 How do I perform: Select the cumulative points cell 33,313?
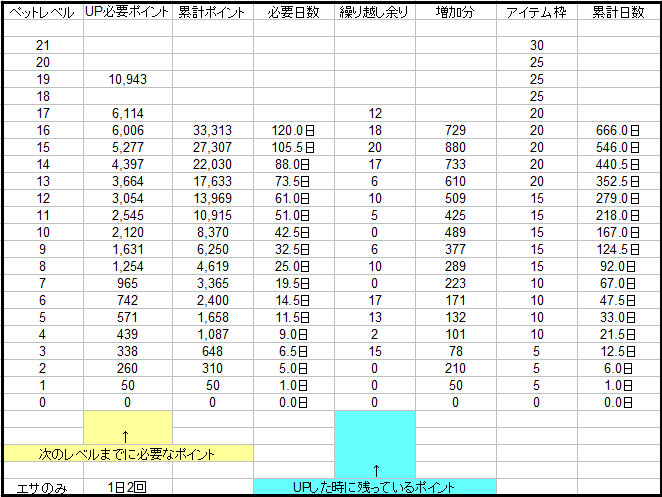(212, 130)
